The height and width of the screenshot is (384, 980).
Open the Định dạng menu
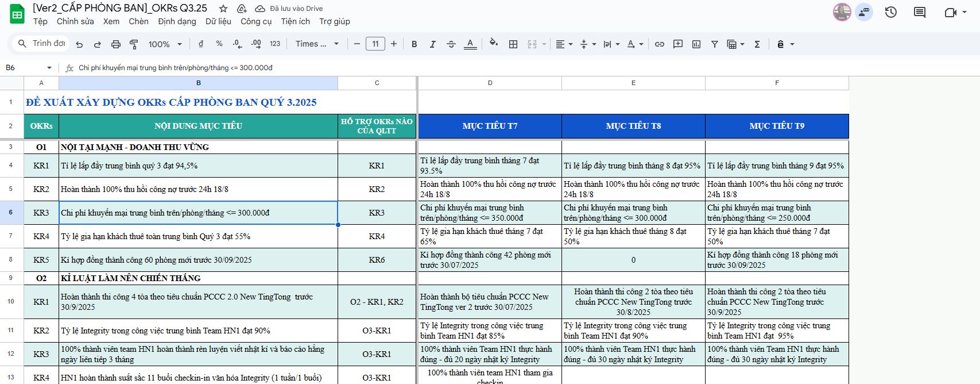pos(177,21)
